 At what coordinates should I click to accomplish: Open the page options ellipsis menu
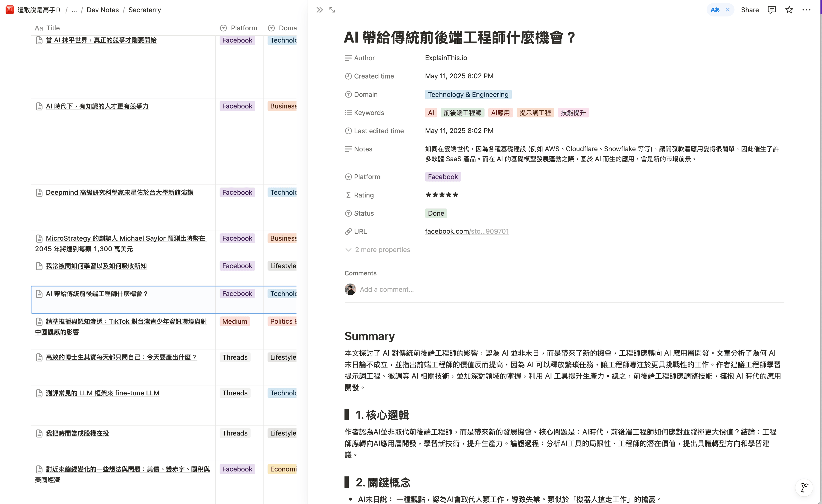[x=807, y=10]
